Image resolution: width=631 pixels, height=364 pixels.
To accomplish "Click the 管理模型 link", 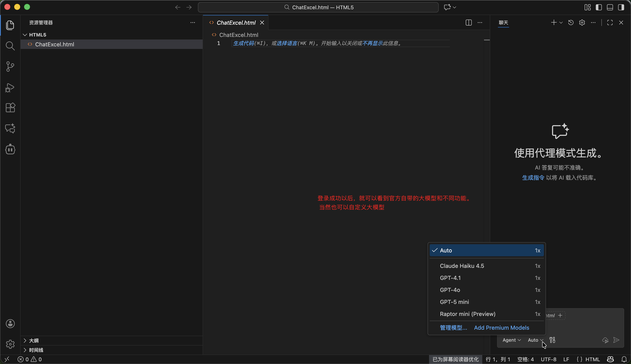I will pos(453,328).
